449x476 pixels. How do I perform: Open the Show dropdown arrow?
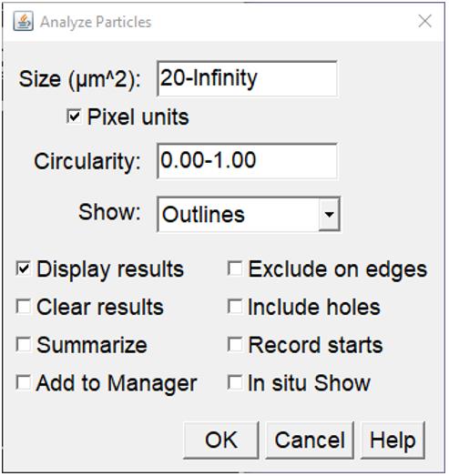point(329,214)
